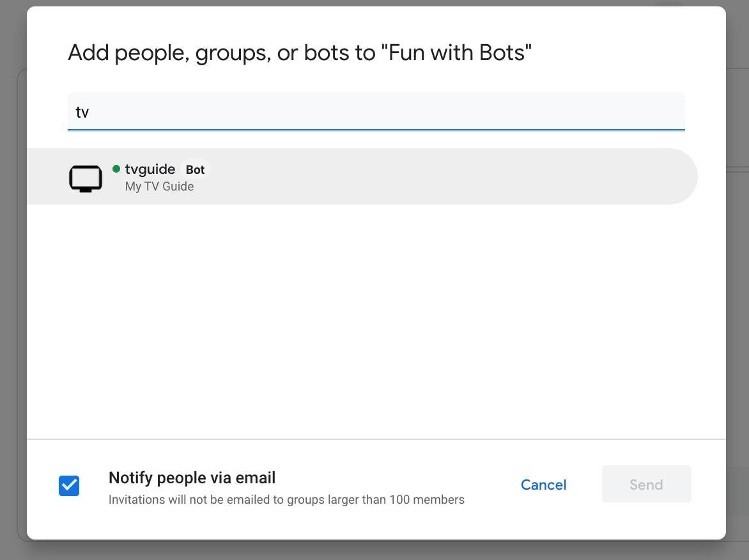Click dimmed background below the dialog
Image resolution: width=749 pixels, height=560 pixels.
coord(376,550)
